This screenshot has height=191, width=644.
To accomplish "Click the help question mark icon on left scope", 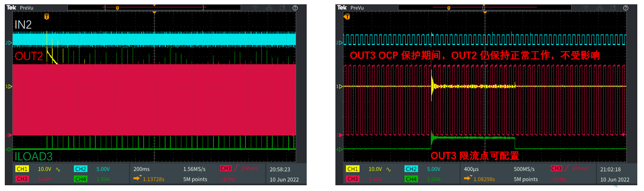I will coord(295,8).
